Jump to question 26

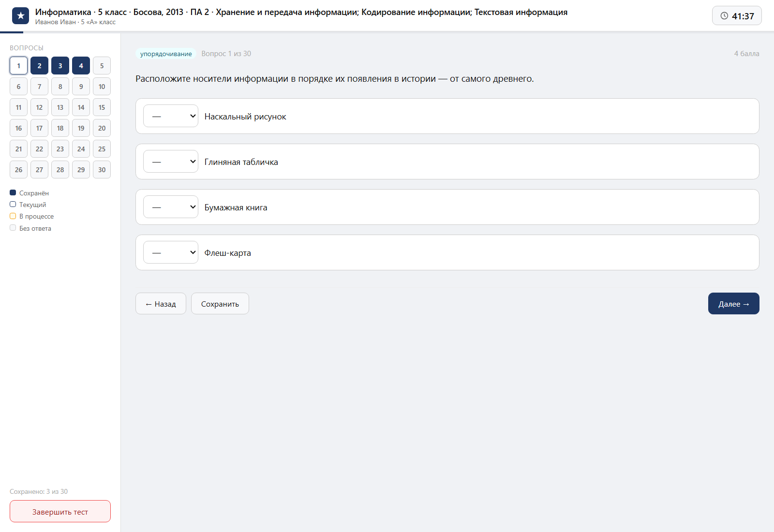click(x=18, y=170)
